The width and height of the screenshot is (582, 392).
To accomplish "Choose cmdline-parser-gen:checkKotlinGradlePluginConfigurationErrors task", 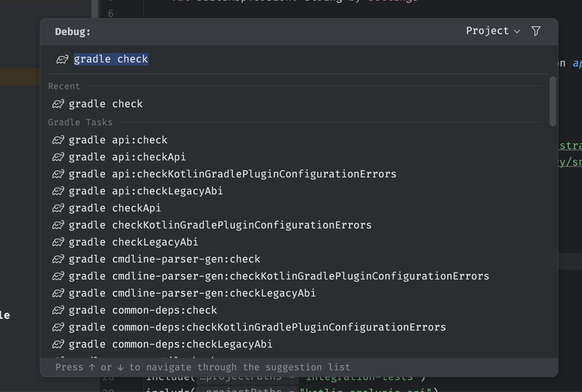I will click(278, 276).
